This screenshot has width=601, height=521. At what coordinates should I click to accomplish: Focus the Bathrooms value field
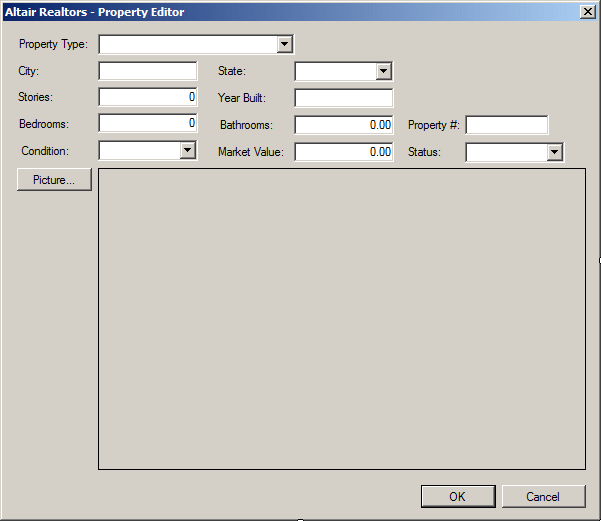coord(344,125)
